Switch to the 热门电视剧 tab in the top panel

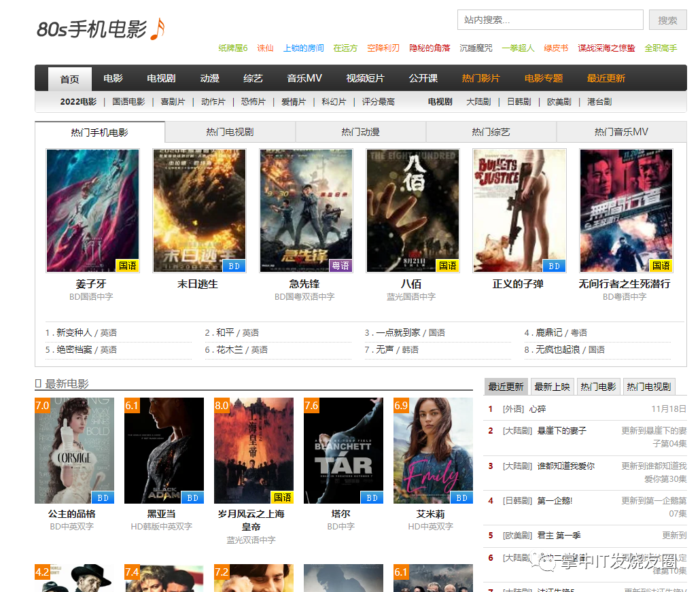point(230,132)
